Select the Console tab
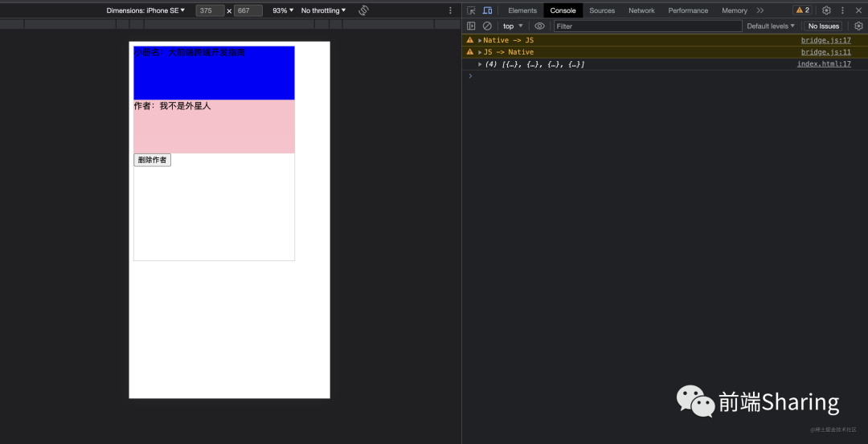Image resolution: width=868 pixels, height=444 pixels. pyautogui.click(x=563, y=10)
